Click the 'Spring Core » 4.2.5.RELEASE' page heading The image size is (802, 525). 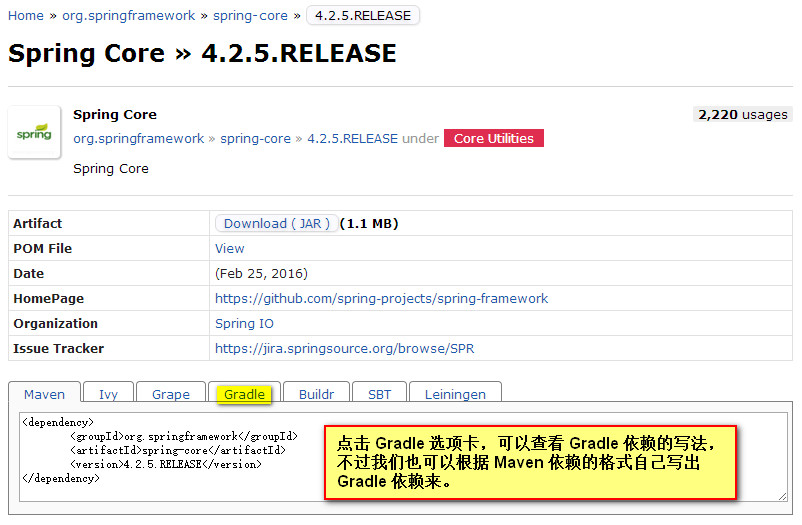202,53
